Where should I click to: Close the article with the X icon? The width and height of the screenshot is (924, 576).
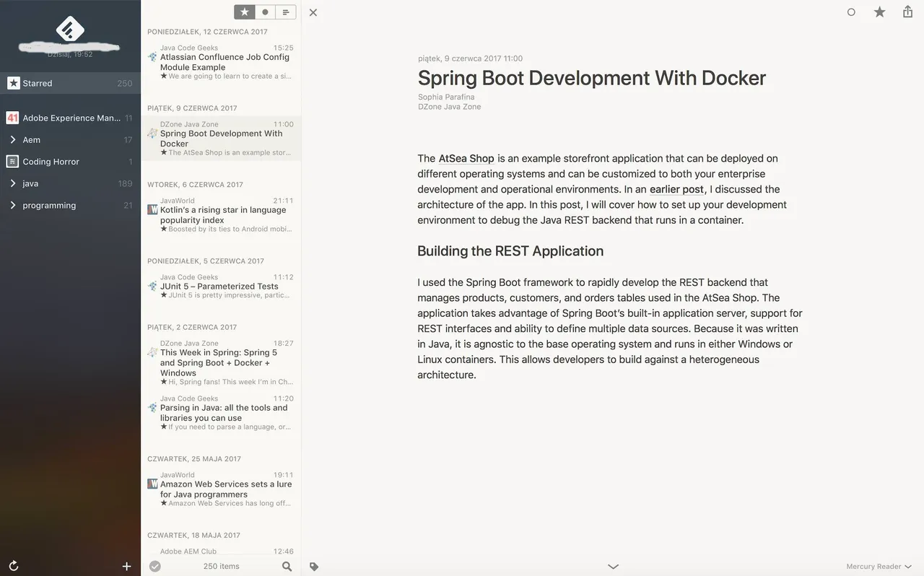[313, 12]
